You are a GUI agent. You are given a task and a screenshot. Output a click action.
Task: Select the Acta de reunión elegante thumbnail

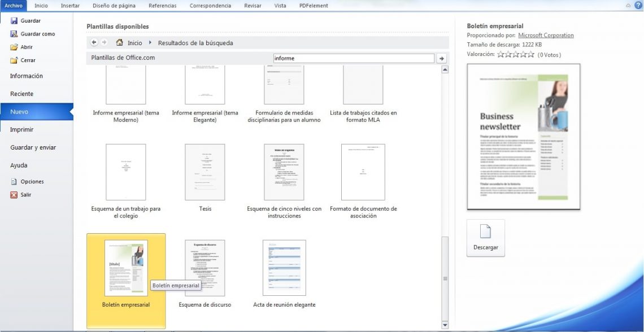point(284,268)
